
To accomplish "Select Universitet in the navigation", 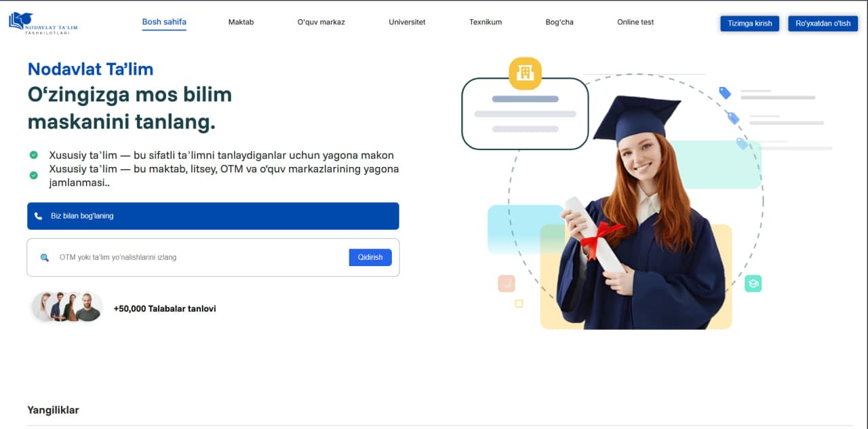I will [x=407, y=22].
